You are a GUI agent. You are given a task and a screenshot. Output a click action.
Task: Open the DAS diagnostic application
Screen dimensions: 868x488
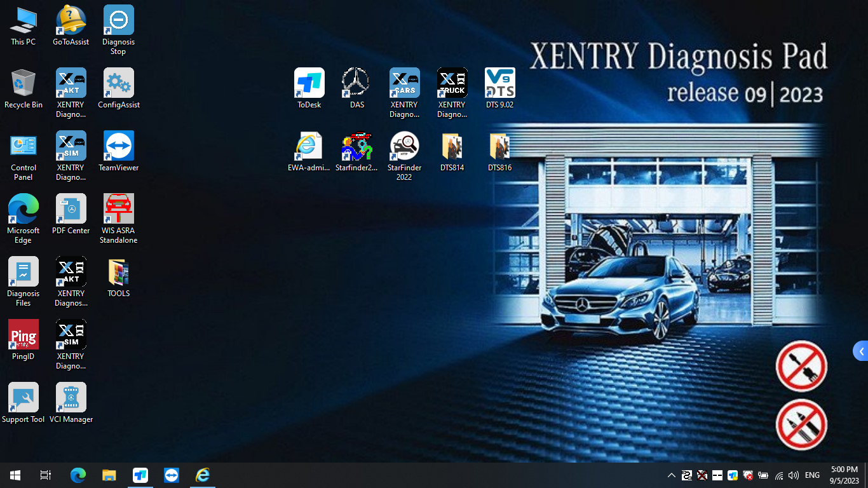(356, 83)
